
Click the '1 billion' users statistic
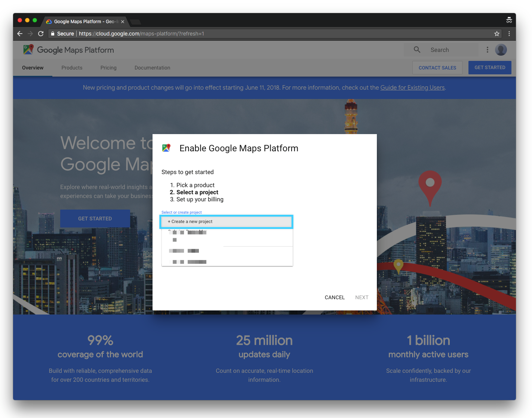tap(428, 340)
